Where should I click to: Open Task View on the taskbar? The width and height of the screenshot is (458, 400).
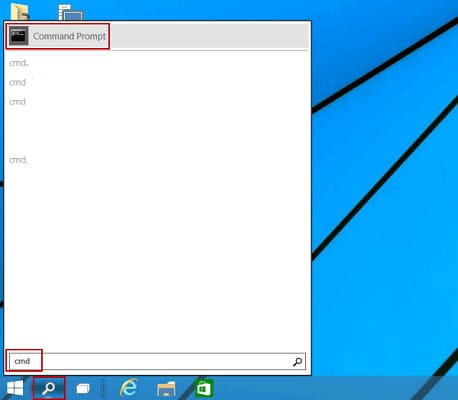coord(83,389)
